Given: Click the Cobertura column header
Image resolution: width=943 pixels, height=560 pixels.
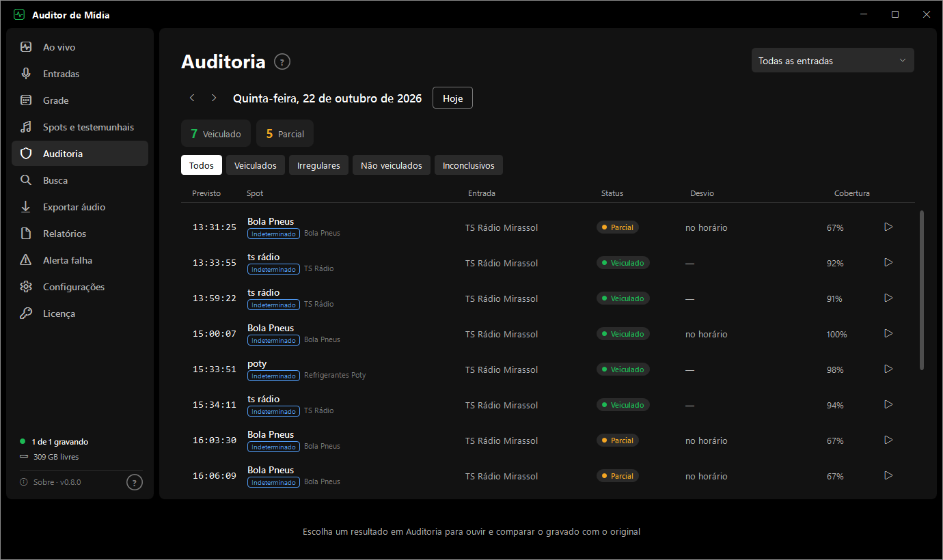Looking at the screenshot, I should click(852, 193).
